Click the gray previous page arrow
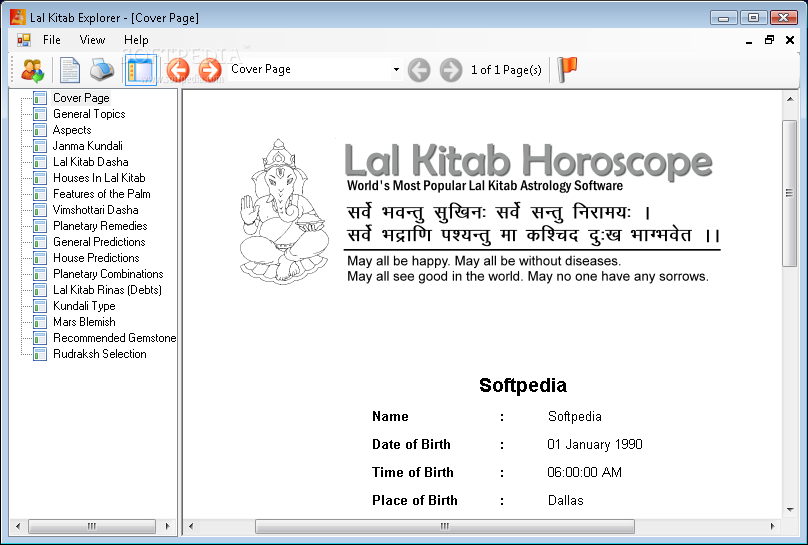808x545 pixels. click(419, 70)
